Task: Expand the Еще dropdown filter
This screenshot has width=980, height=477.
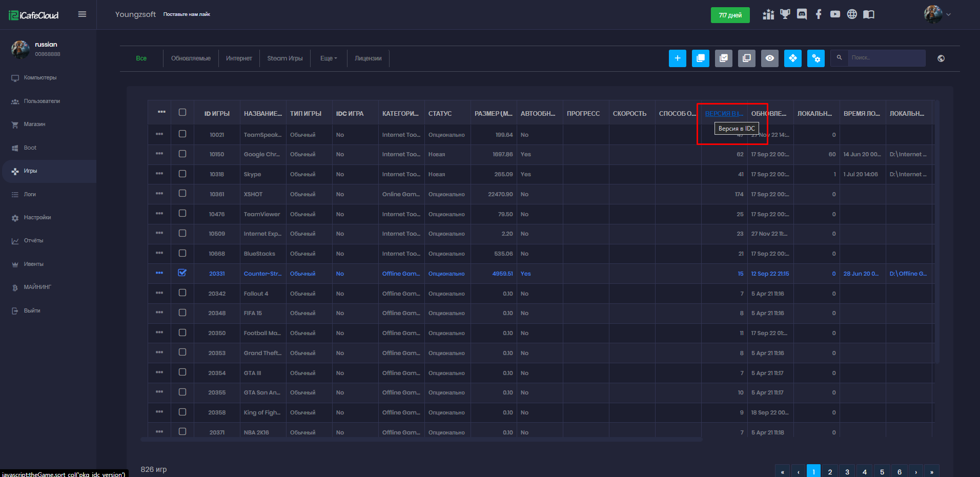Action: pos(329,58)
